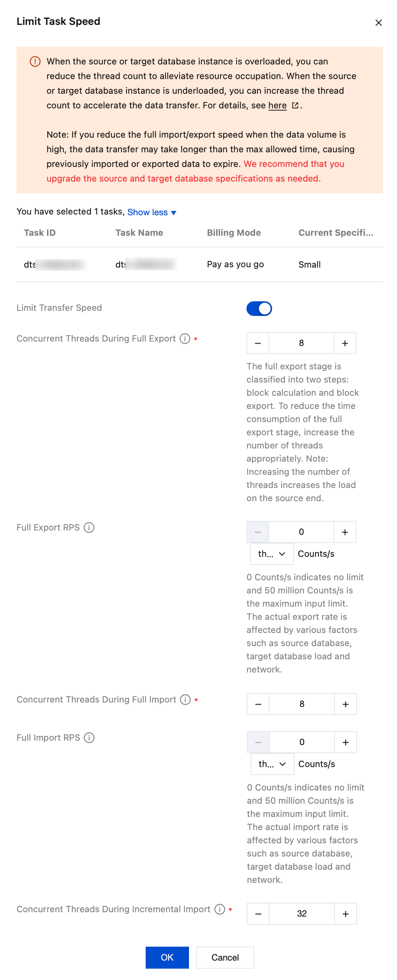This screenshot has height=980, width=397.
Task: Open the Full Import RPS unit dropdown
Action: (272, 764)
